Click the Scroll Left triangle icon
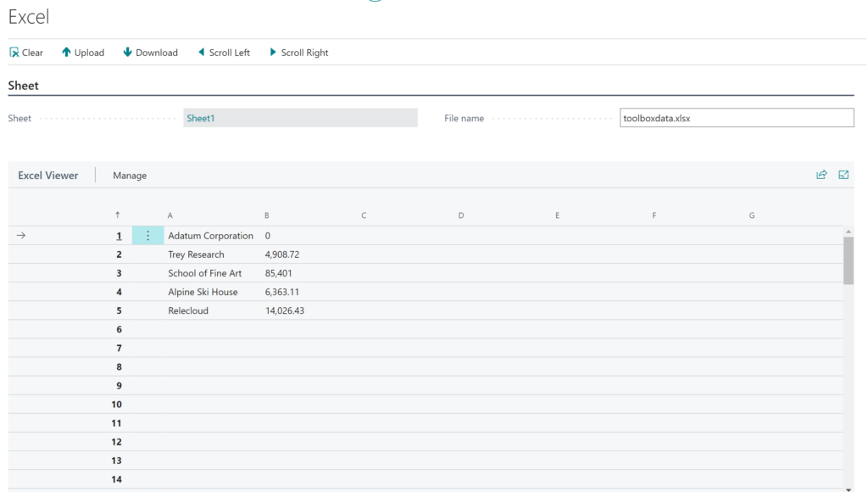 point(202,52)
